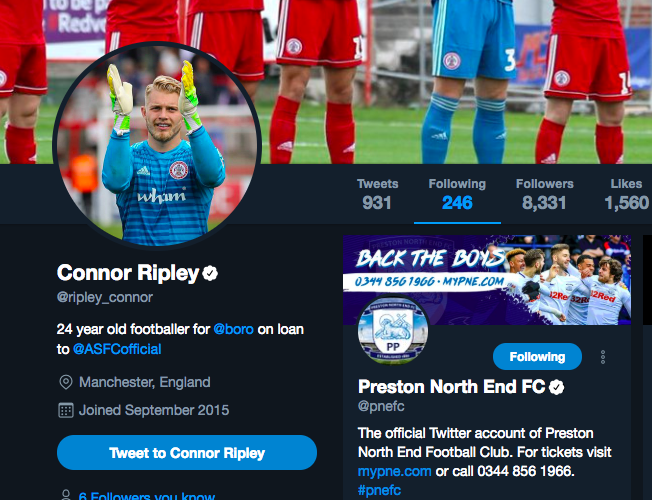Open Preston North End crest avatar
The image size is (652, 500).
pyautogui.click(x=393, y=329)
